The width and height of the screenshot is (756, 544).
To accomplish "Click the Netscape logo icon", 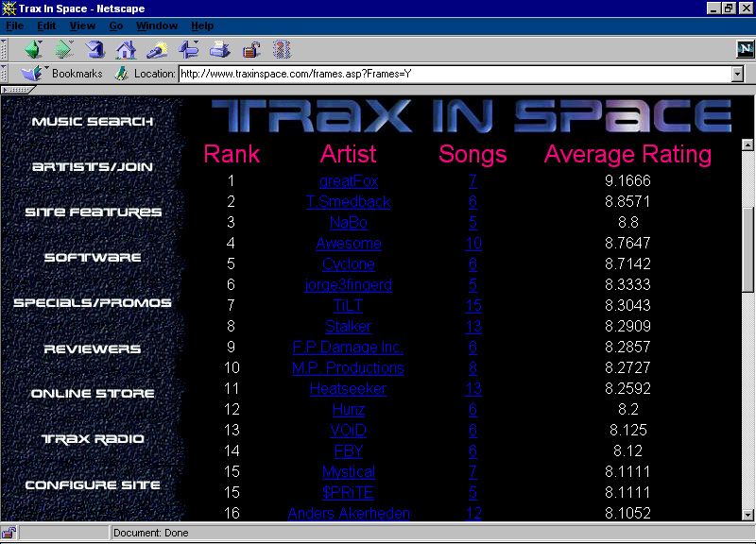I will tap(744, 49).
